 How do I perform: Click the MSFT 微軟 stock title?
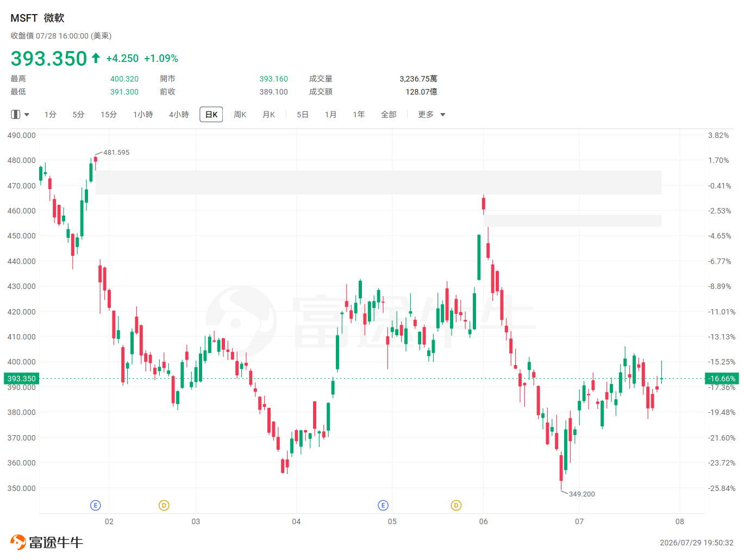coord(37,18)
